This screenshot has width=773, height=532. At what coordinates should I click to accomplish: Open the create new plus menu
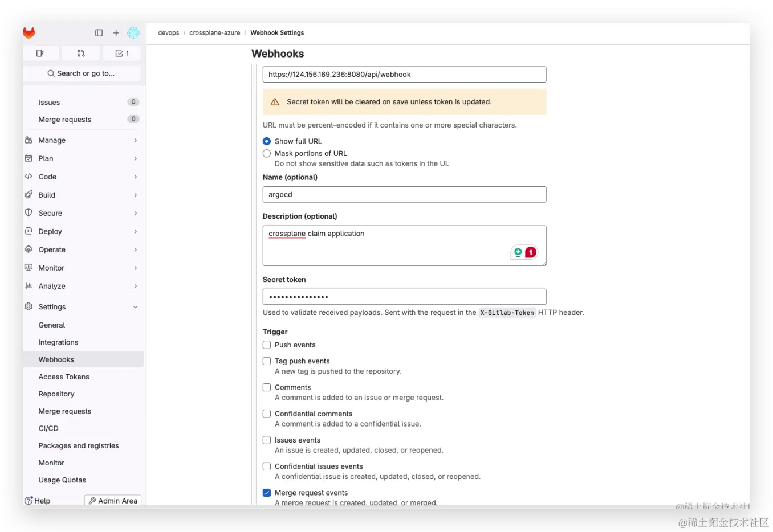[x=116, y=33]
